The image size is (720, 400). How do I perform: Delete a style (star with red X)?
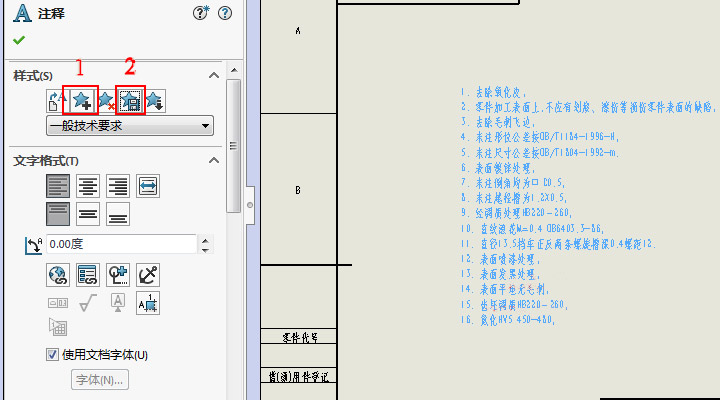(x=107, y=101)
